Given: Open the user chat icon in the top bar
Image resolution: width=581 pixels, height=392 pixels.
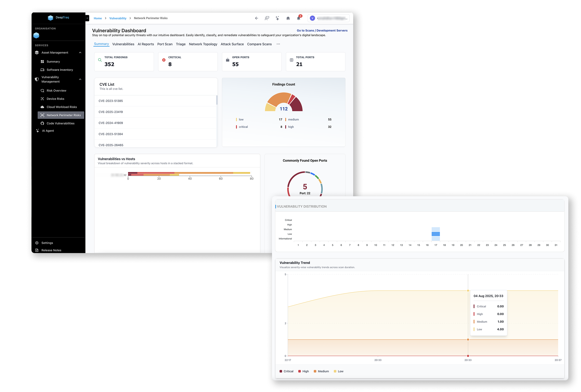Looking at the screenshot, I should tap(267, 18).
